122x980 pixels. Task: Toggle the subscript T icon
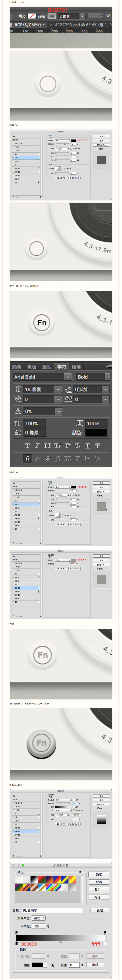click(77, 446)
